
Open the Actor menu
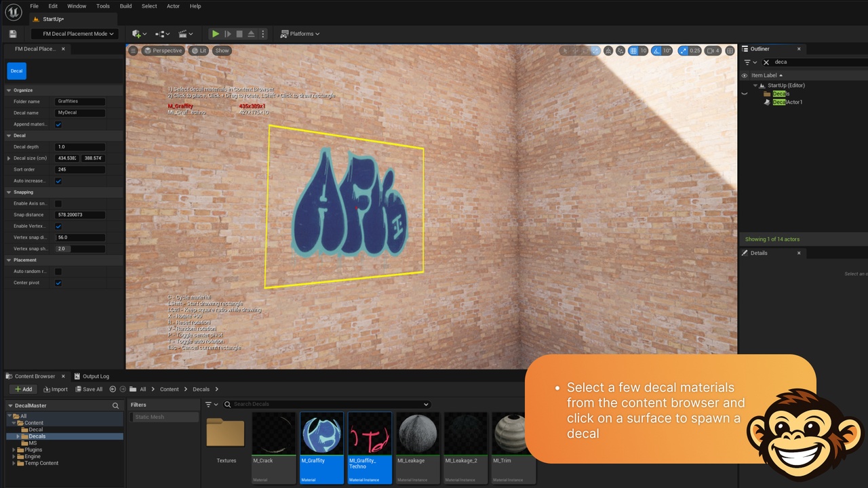click(x=173, y=6)
